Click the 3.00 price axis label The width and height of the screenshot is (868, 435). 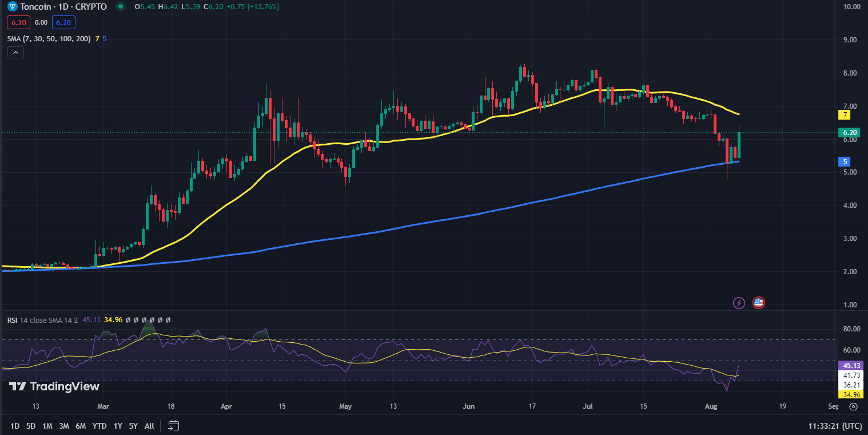pyautogui.click(x=851, y=239)
